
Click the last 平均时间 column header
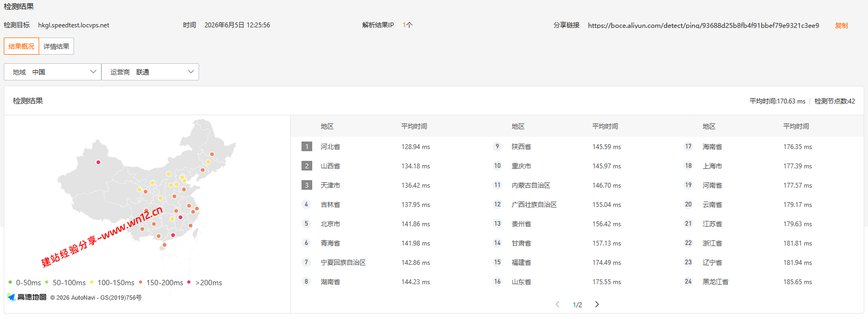[796, 127]
